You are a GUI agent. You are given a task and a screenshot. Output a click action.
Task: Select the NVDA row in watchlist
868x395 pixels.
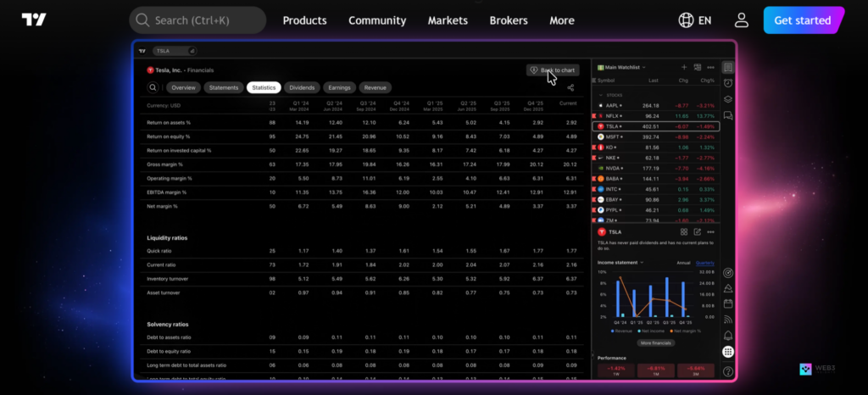(x=656, y=168)
